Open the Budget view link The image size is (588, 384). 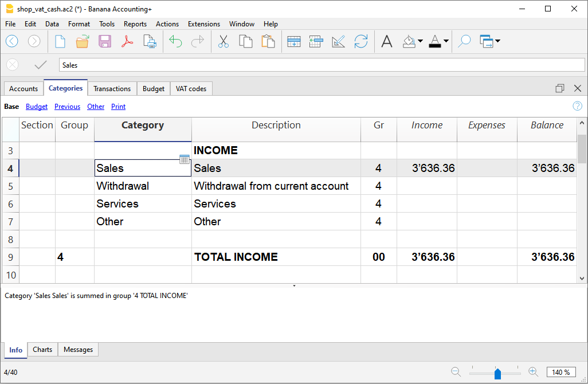coord(36,107)
